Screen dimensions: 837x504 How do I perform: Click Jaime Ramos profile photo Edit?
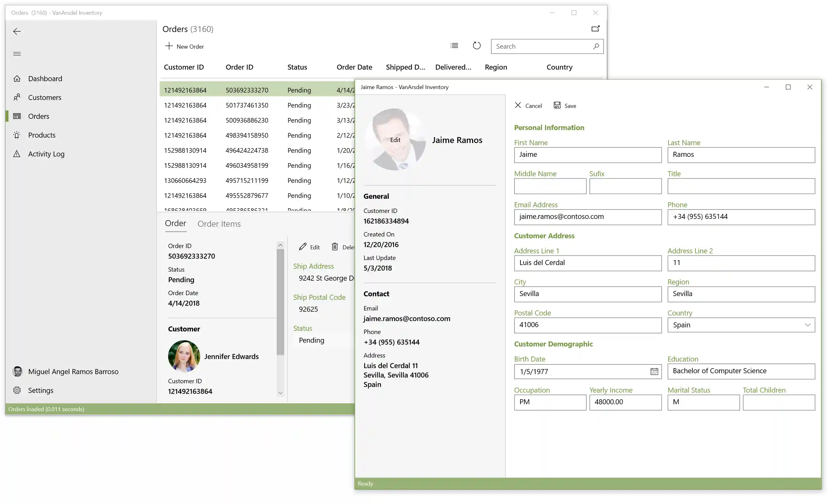[x=395, y=140]
